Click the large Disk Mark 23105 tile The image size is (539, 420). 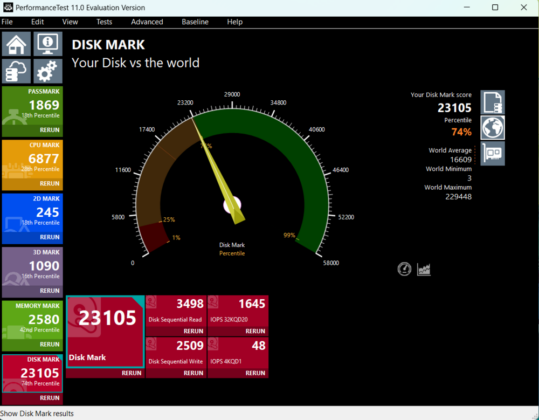coord(105,332)
